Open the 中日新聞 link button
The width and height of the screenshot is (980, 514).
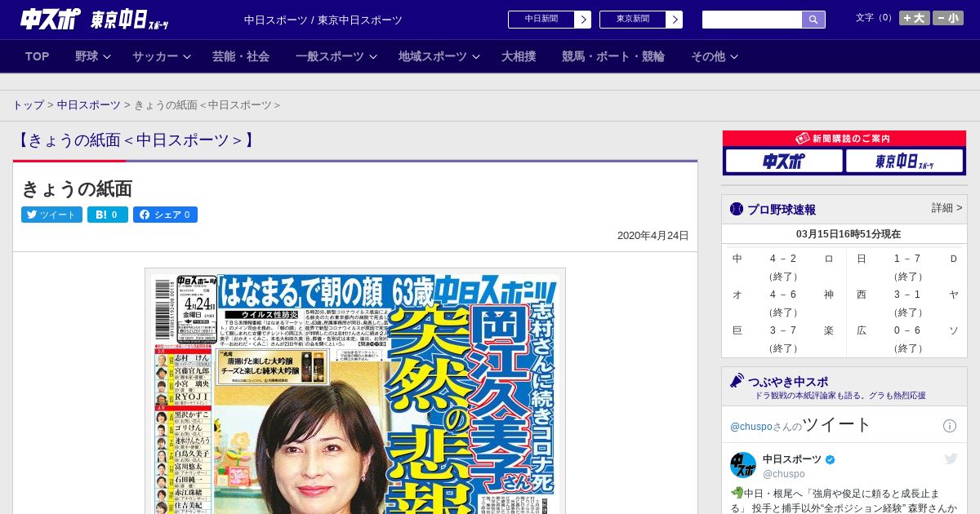[541, 20]
